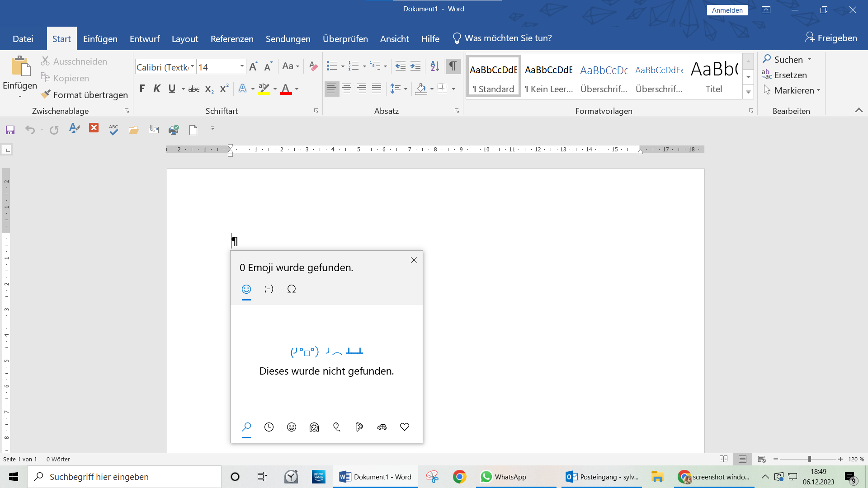Image resolution: width=868 pixels, height=488 pixels.
Task: Expand the Formatvorlagen styles gallery
Action: [748, 92]
